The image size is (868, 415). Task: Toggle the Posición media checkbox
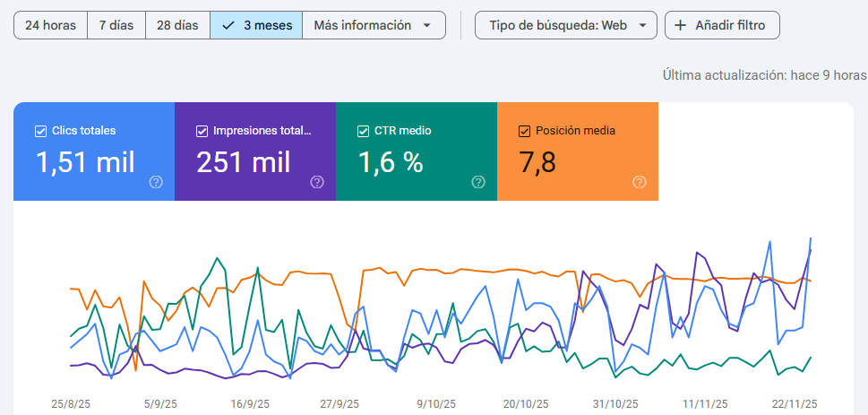click(x=524, y=131)
